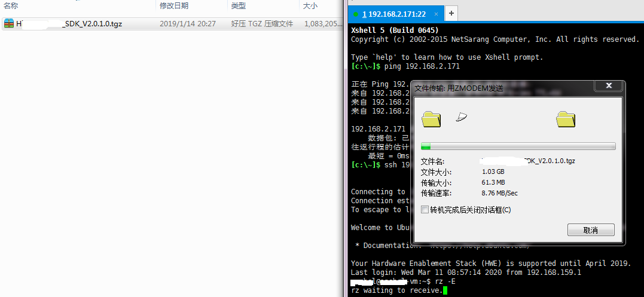The width and height of the screenshot is (644, 297).
Task: Click the Xshell 5 (Build 0645) header line
Action: coord(395,30)
